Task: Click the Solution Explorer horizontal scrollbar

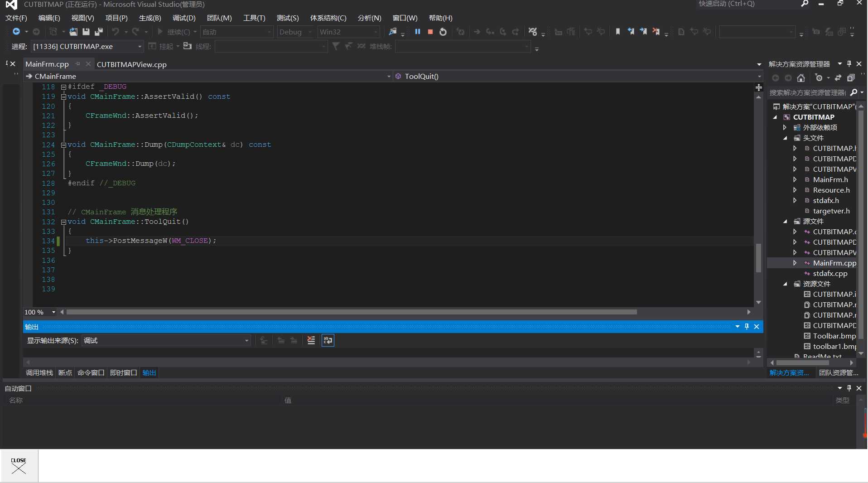Action: click(x=803, y=363)
